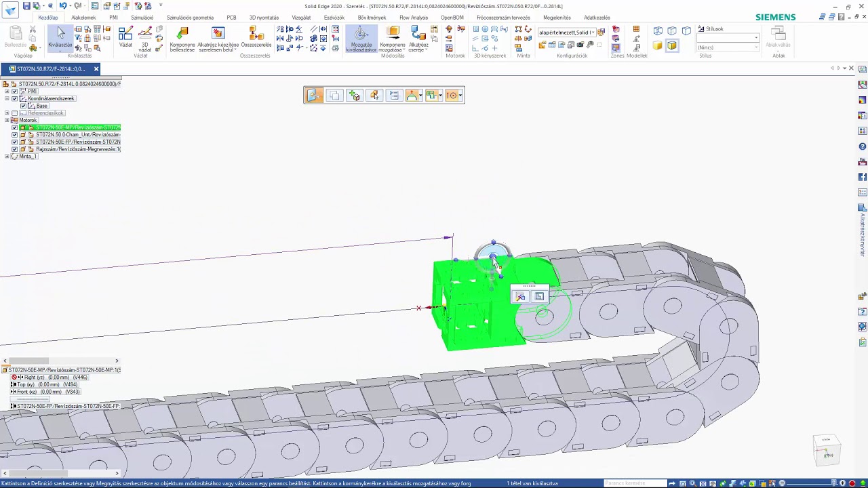Image resolution: width=868 pixels, height=488 pixels.
Task: Select the Kiválasztás arrow tool
Action: (60, 37)
